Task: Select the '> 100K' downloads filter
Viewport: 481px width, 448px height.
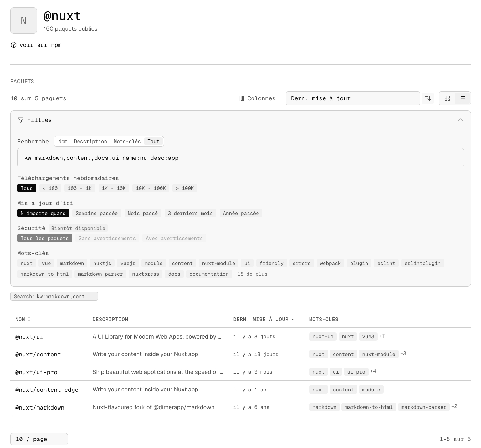Action: point(185,188)
